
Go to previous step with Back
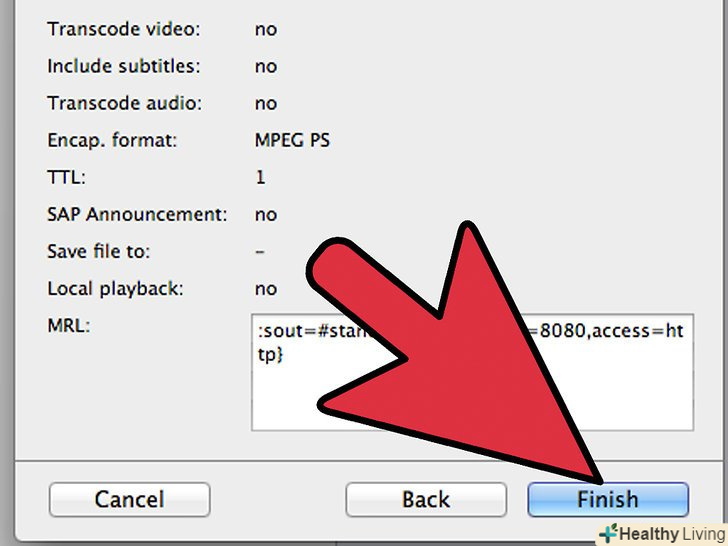click(426, 500)
